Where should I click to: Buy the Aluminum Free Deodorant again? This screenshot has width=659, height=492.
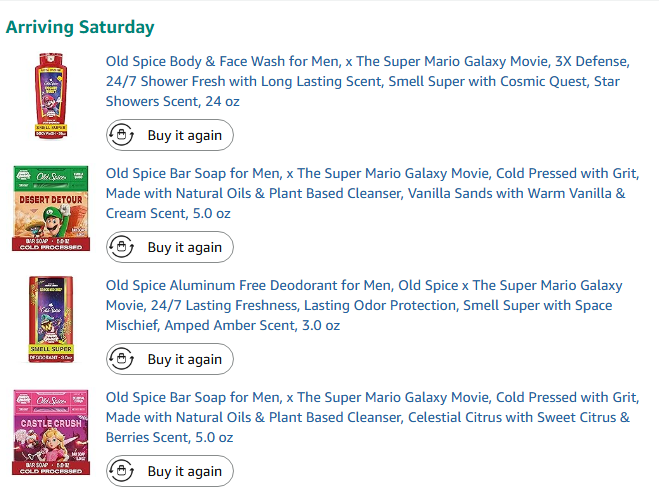pos(170,359)
